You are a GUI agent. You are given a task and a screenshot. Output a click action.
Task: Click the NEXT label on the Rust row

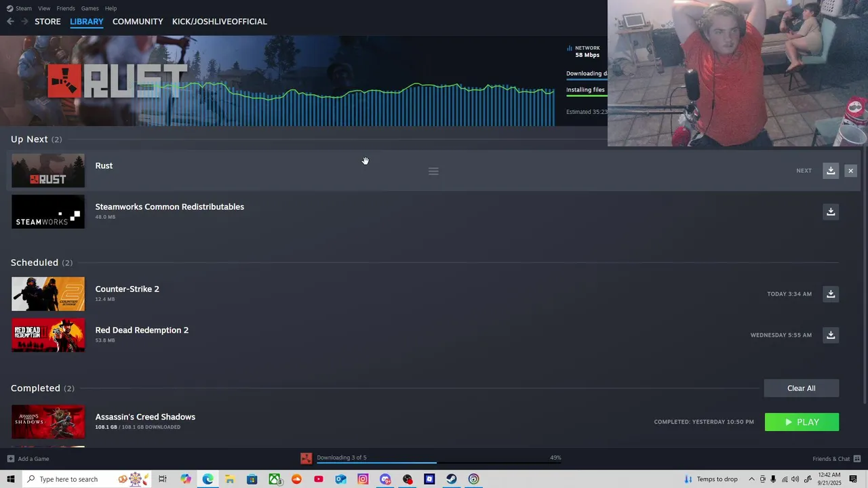(804, 171)
